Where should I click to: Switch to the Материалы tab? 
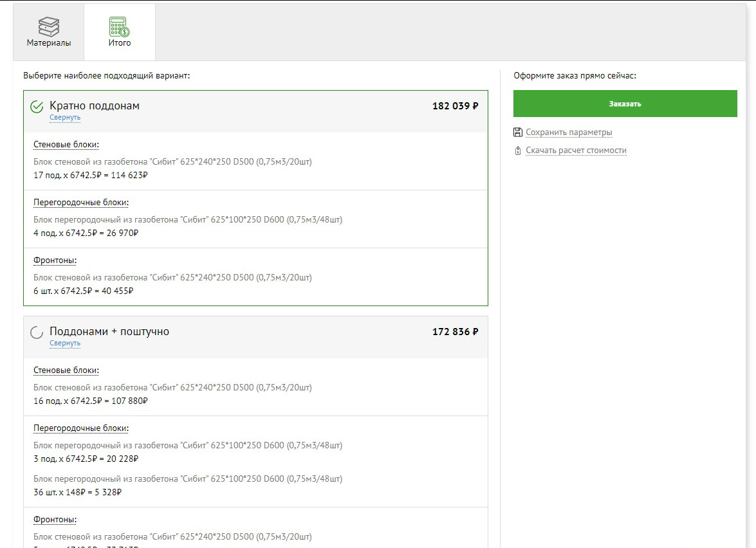tap(49, 32)
